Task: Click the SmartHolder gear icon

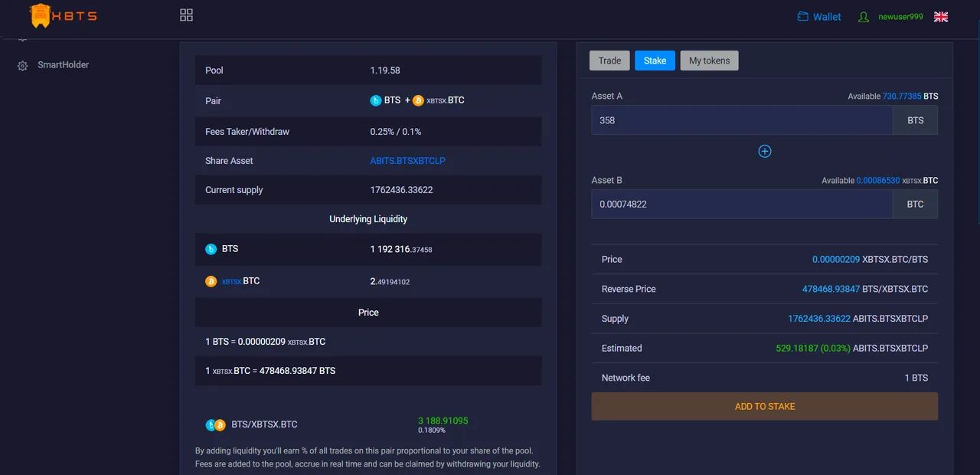Action: 23,66
